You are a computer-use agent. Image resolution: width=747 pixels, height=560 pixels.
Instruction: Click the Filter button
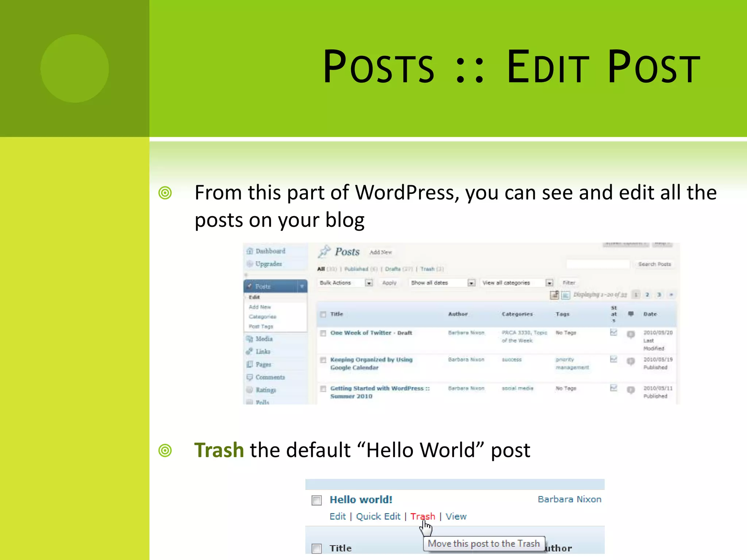click(569, 283)
